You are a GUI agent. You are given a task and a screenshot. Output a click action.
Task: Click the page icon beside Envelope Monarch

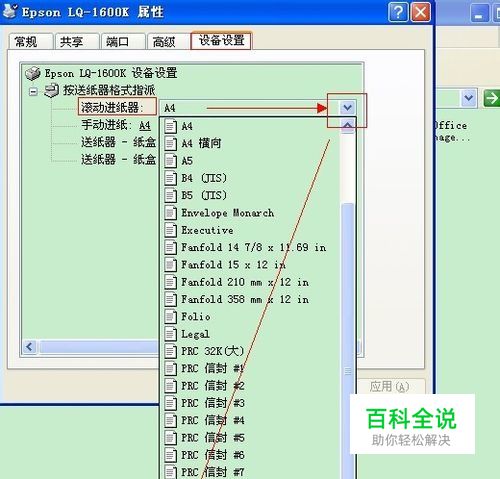coord(170,213)
